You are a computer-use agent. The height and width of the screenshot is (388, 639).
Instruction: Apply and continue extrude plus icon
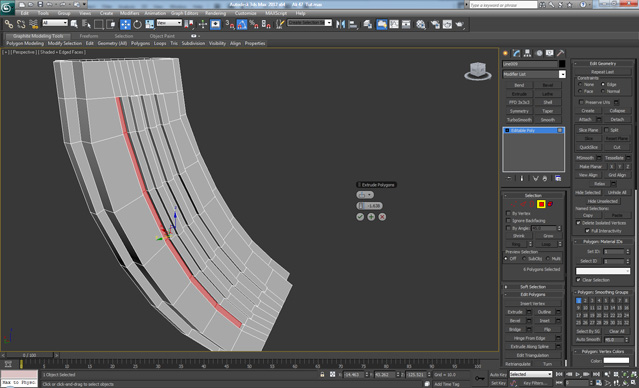tap(371, 217)
